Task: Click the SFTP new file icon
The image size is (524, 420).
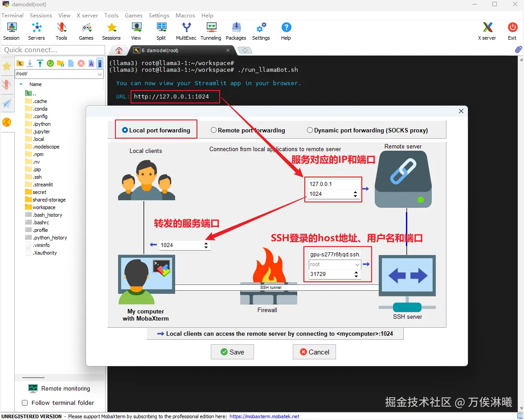Action: coord(71,63)
